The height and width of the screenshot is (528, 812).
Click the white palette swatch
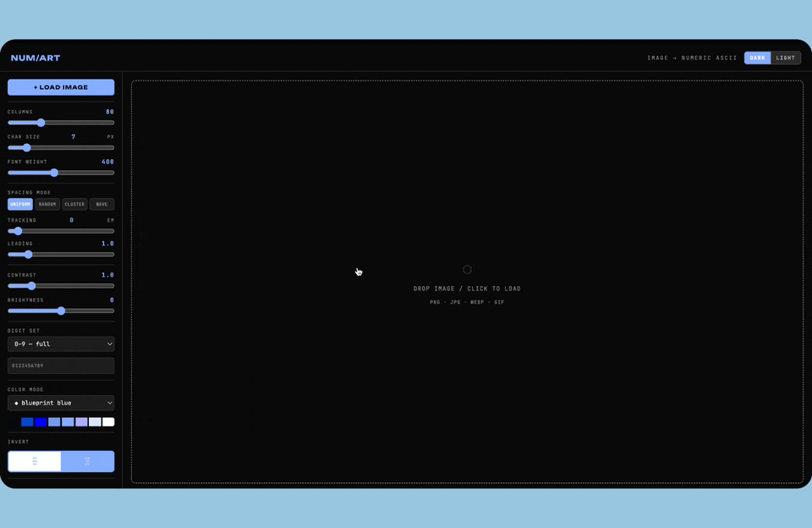tap(108, 422)
